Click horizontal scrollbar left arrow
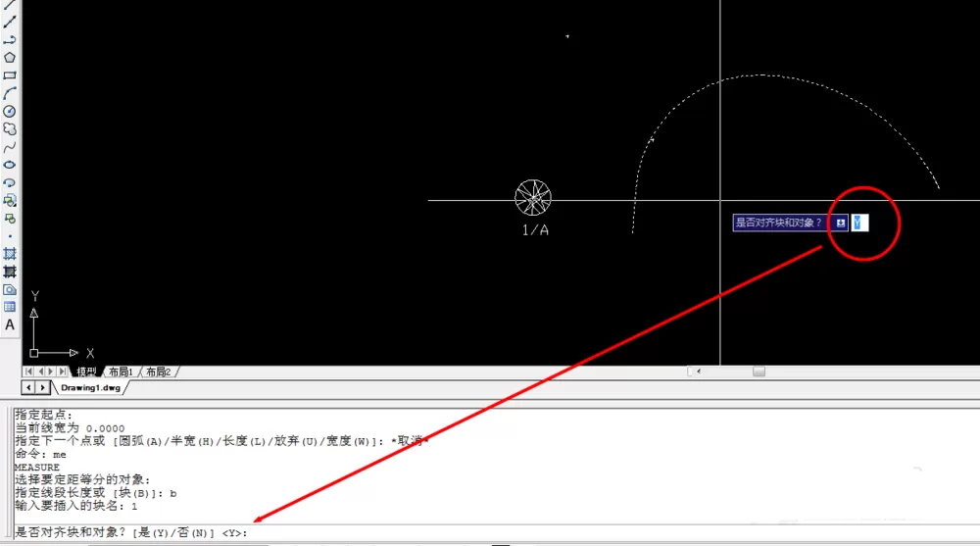This screenshot has width=980, height=546. point(698,372)
